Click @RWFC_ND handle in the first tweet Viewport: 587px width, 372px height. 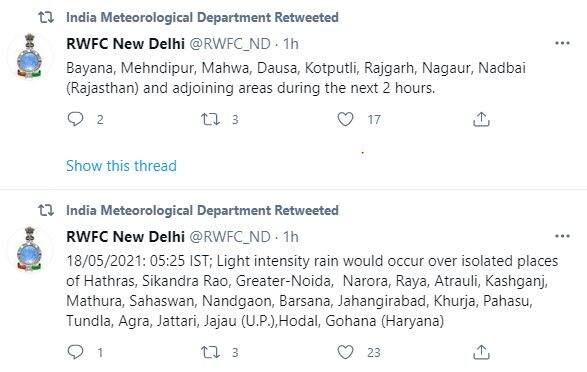230,44
